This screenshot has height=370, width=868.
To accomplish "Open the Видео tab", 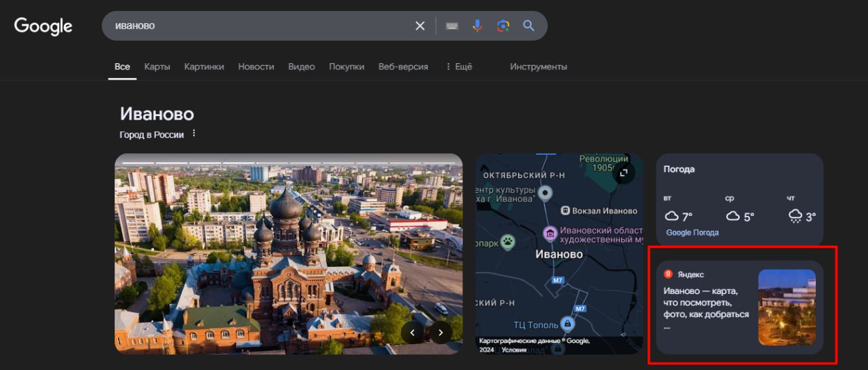I will (x=302, y=67).
